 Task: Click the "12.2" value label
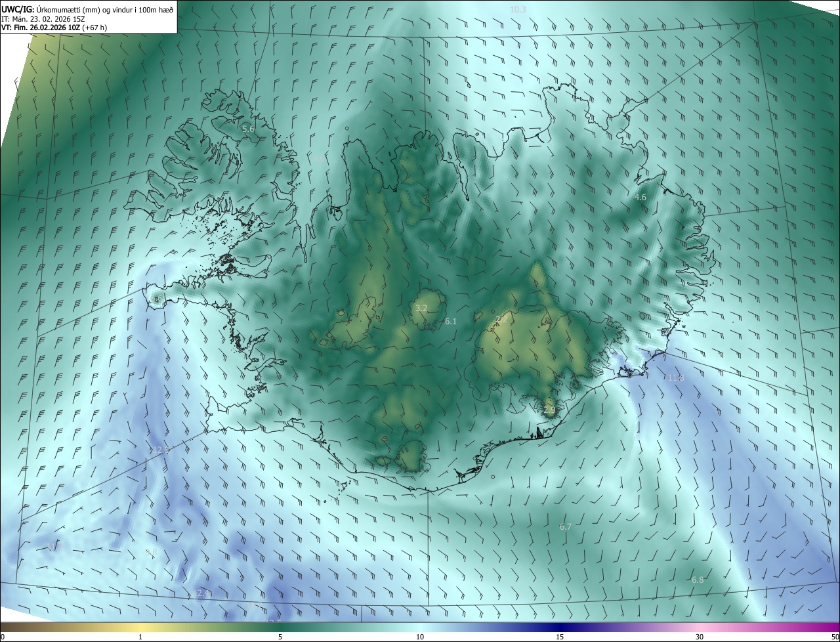click(x=161, y=450)
